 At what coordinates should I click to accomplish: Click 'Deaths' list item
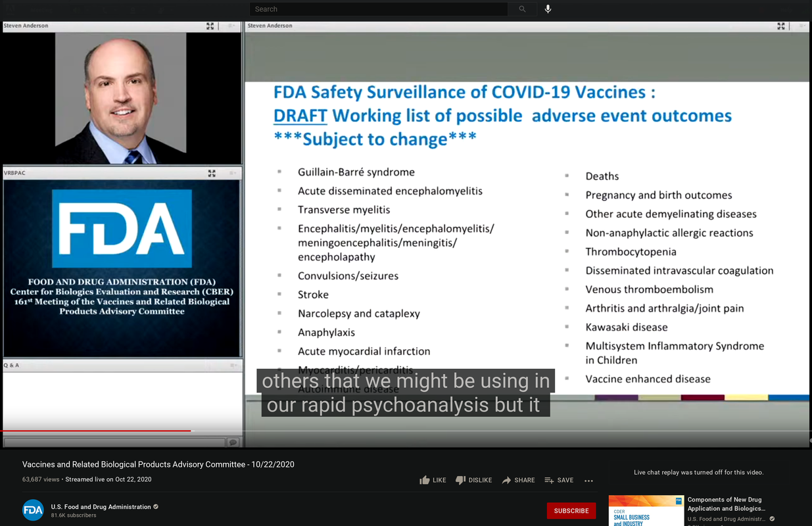tap(602, 176)
